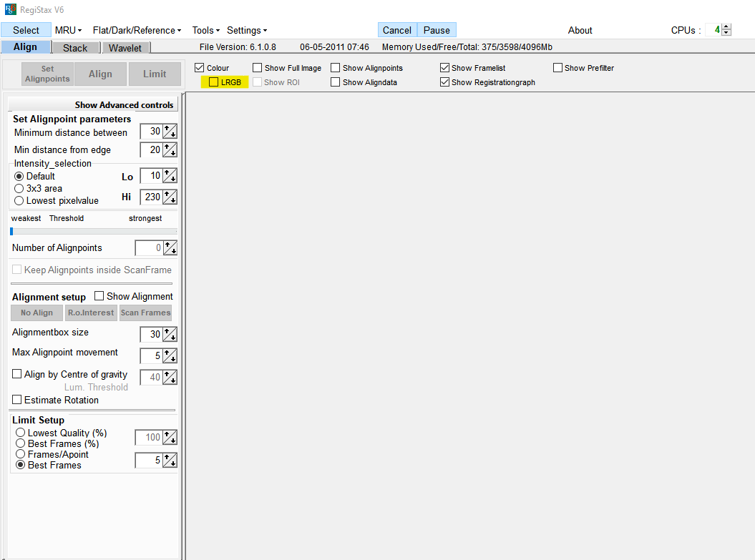
Task: Select Lowest Quality (%) limit option
Action: [x=20, y=433]
